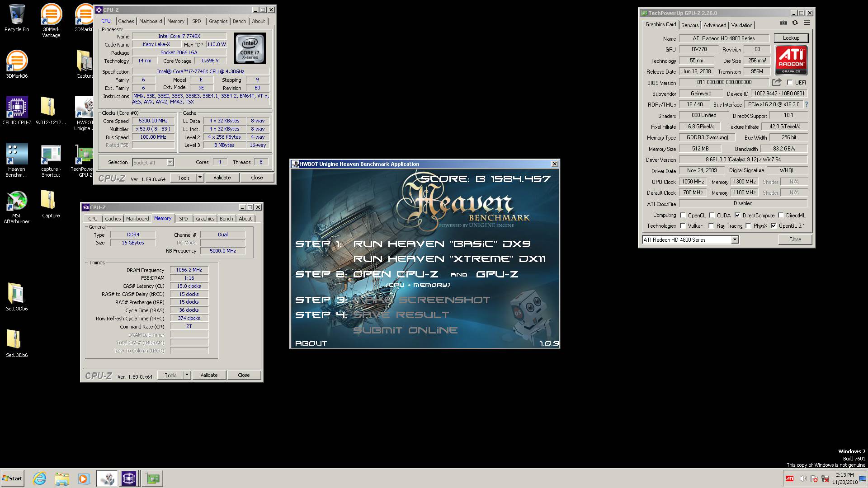The width and height of the screenshot is (868, 488).
Task: Click ABOUT in the Heaven Benchmark window
Action: coord(311,343)
